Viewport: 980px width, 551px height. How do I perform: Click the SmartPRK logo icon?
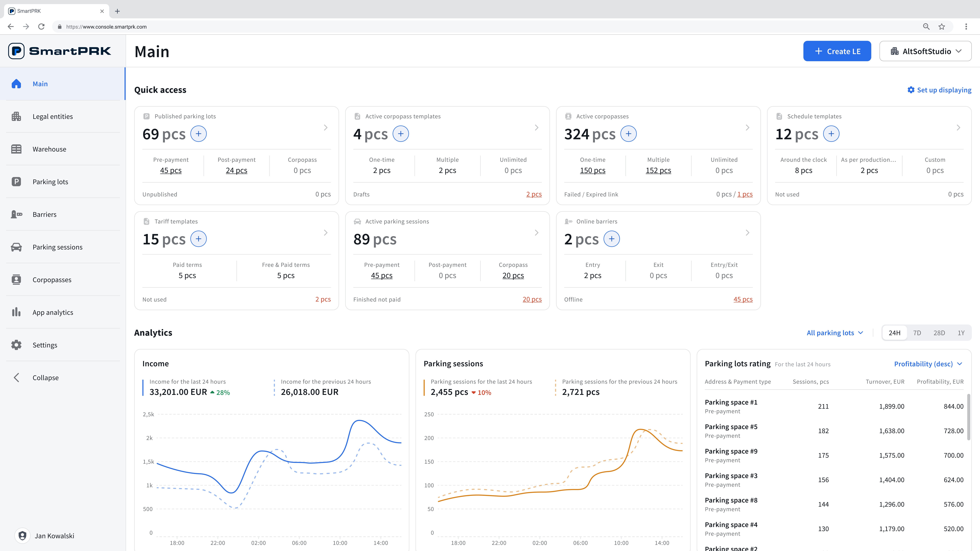tap(16, 51)
